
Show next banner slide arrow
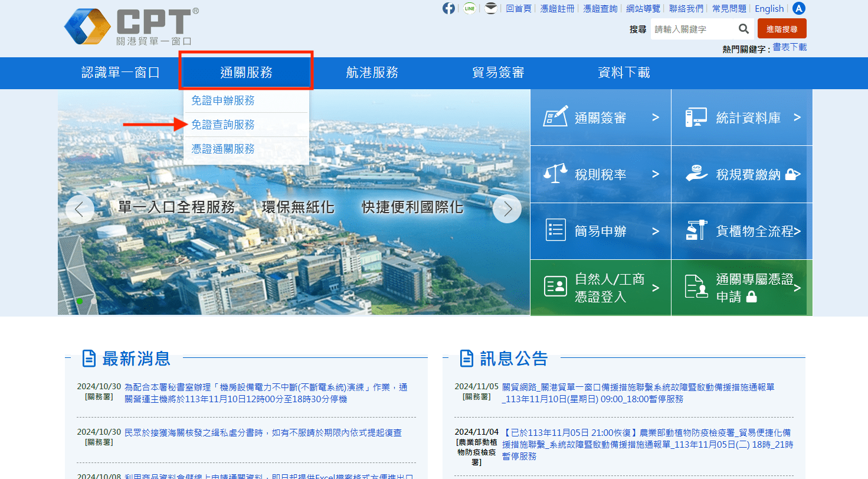[507, 208]
